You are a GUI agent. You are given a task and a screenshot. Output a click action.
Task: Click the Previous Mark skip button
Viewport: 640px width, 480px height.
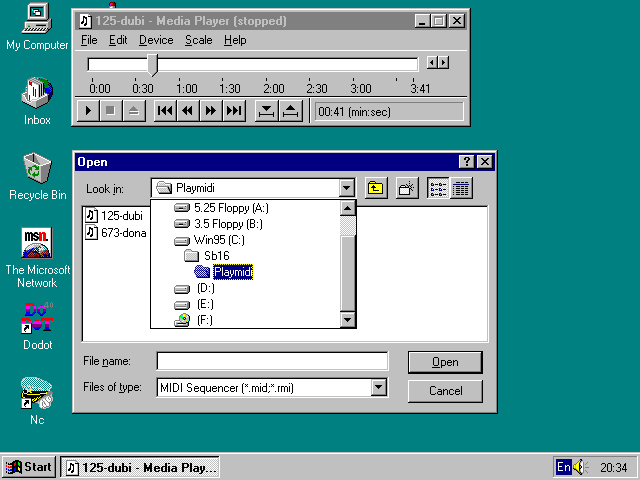pos(165,111)
